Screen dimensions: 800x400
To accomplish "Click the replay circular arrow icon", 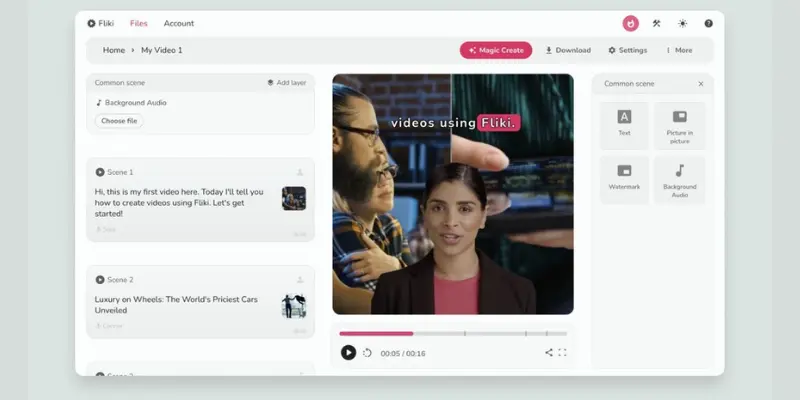I will click(367, 353).
